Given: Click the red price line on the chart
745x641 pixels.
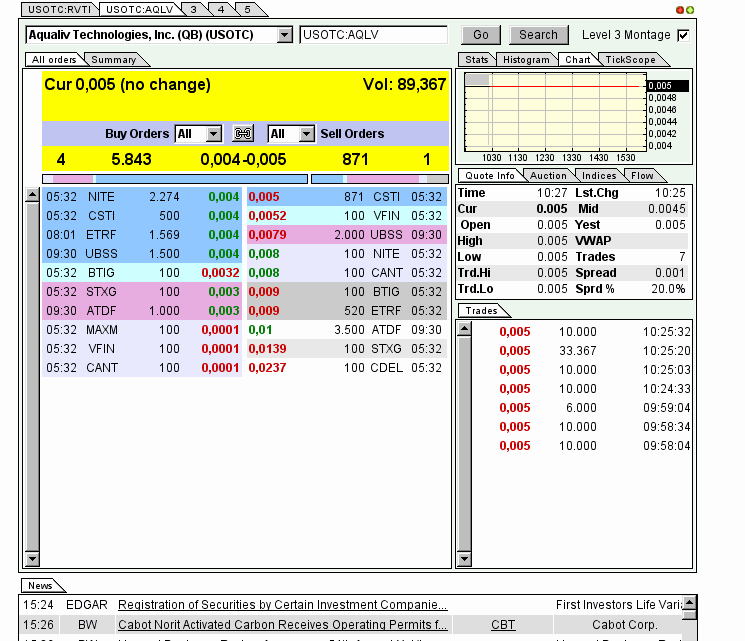Looking at the screenshot, I should [x=564, y=86].
